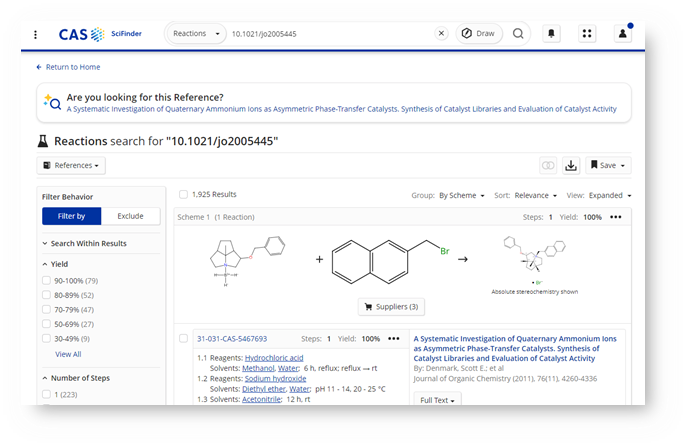Open the structure Draw editor

(x=478, y=33)
